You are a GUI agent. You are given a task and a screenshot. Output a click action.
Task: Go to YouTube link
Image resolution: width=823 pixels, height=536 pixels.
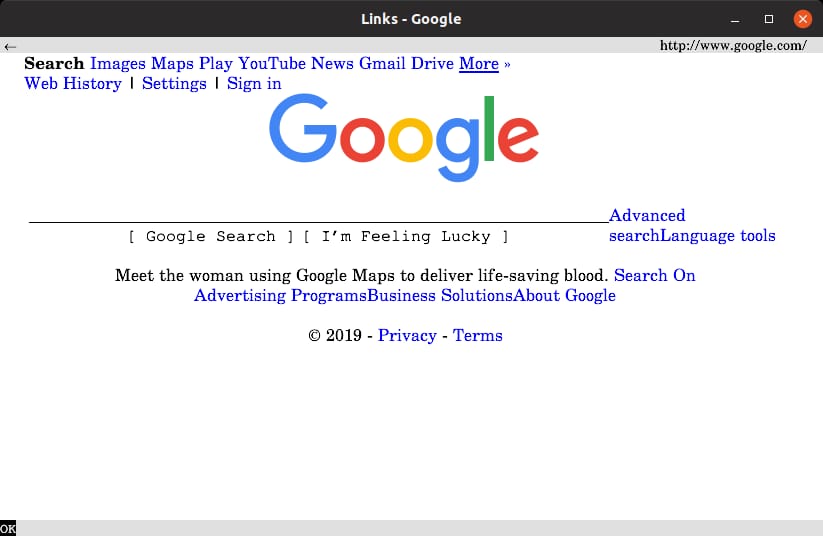[272, 64]
